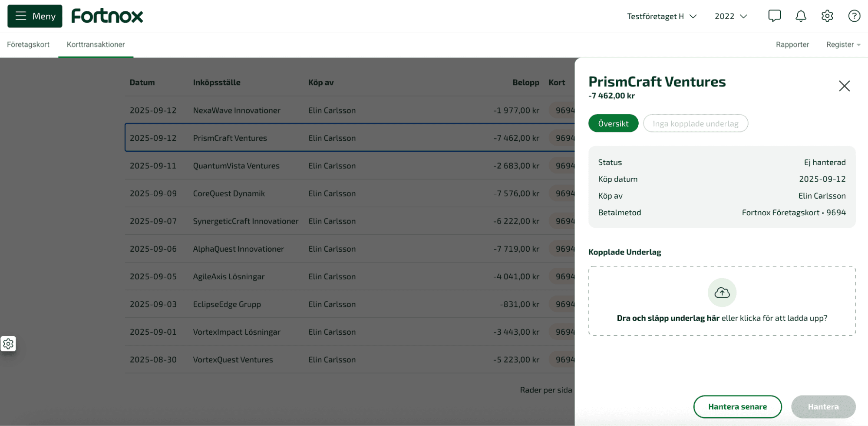The height and width of the screenshot is (426, 868).
Task: Select the Översikt pill toggle
Action: (613, 123)
